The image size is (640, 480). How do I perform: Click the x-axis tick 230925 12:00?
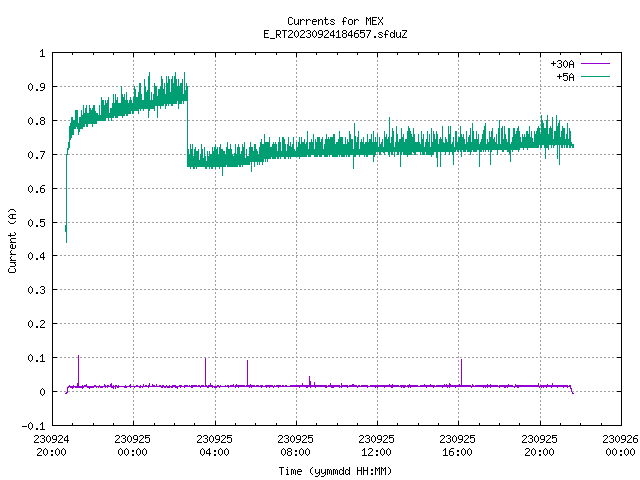376,445
